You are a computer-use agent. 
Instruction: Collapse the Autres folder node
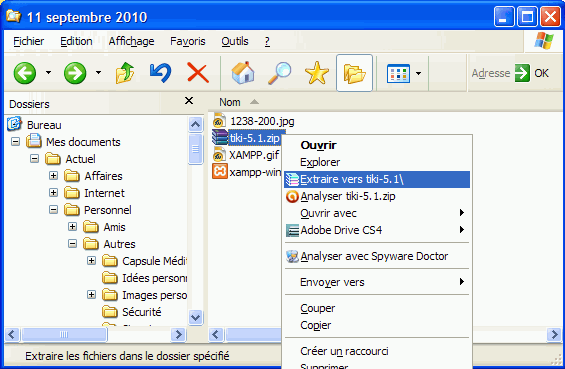(x=72, y=244)
